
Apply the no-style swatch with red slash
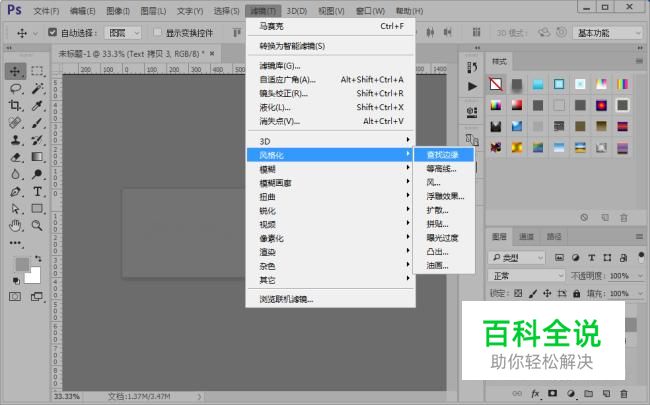coord(496,84)
